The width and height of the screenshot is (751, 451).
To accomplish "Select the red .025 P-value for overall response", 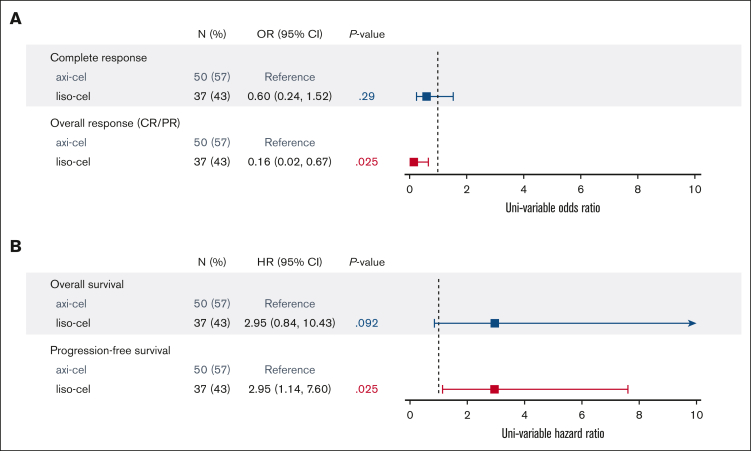I will coord(367,161).
